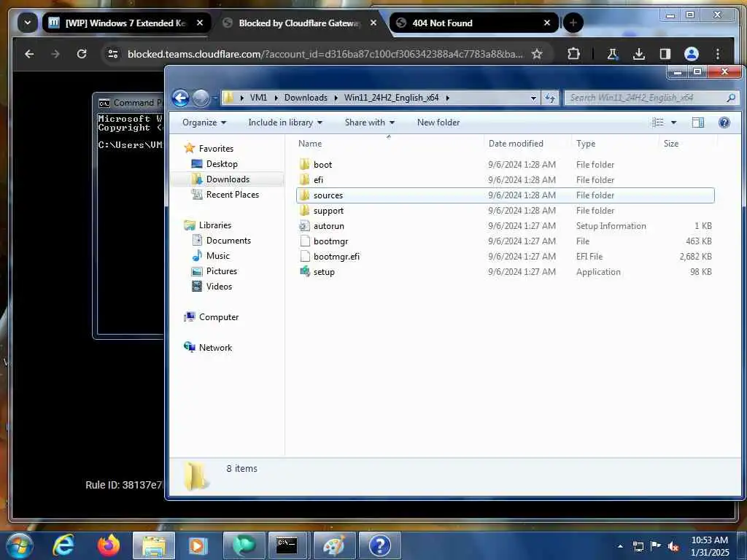The width and height of the screenshot is (747, 560).
Task: Select the sources folder
Action: pos(506,195)
